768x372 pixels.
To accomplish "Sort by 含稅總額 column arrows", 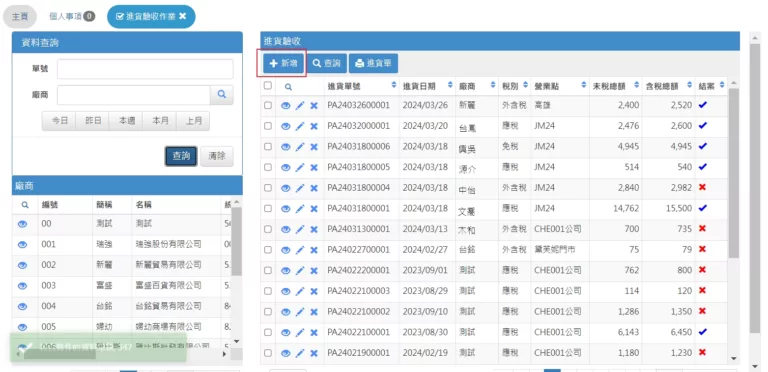I will [x=690, y=85].
